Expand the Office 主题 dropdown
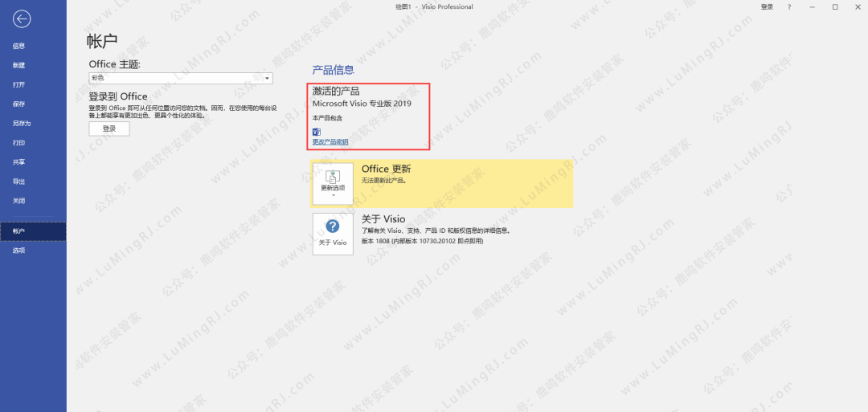The height and width of the screenshot is (412, 868). pyautogui.click(x=181, y=79)
